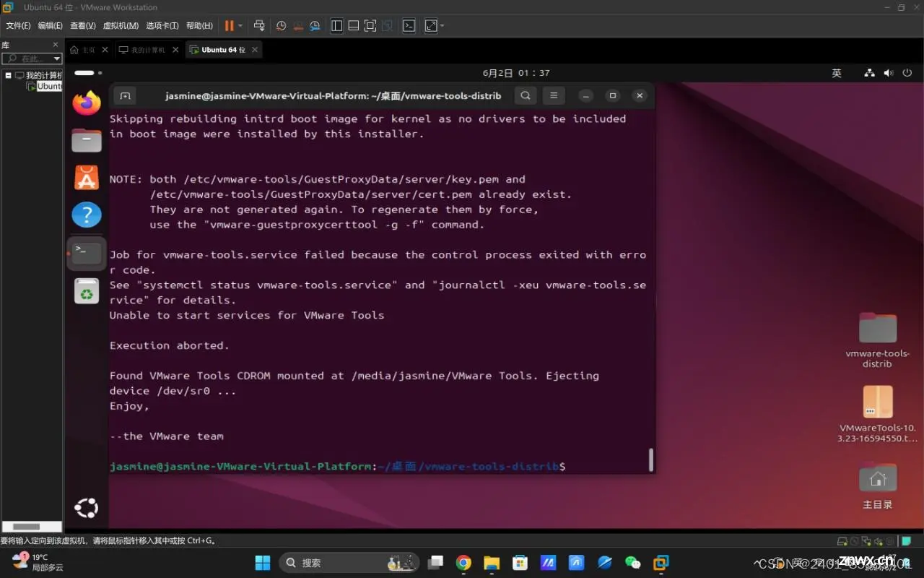Open the console view toolbar icon
The image size is (924, 578).
(x=409, y=25)
